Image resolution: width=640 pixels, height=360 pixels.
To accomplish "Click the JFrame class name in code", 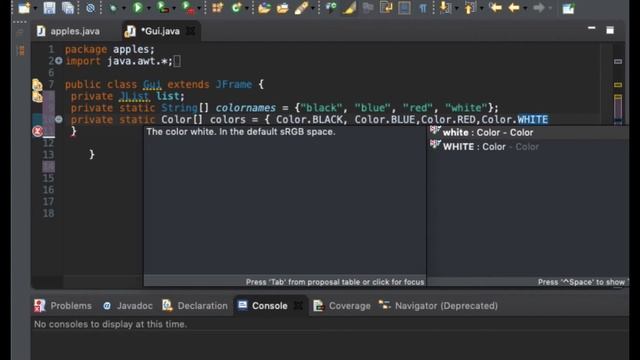I will [234, 84].
